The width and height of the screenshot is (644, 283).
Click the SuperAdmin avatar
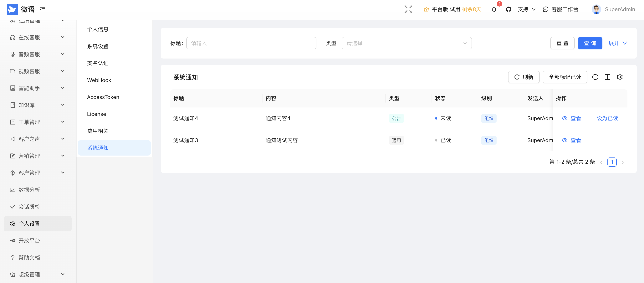point(596,9)
